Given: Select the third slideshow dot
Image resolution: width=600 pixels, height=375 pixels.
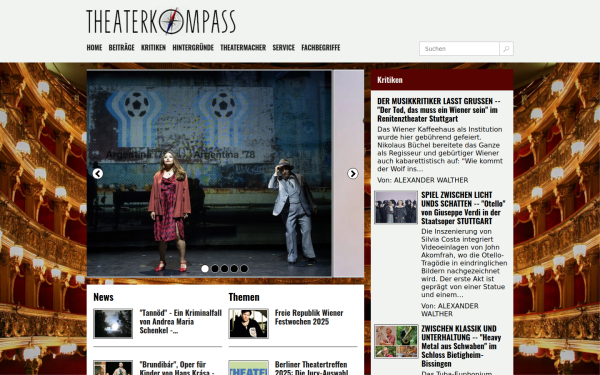Looking at the screenshot, I should tap(225, 269).
